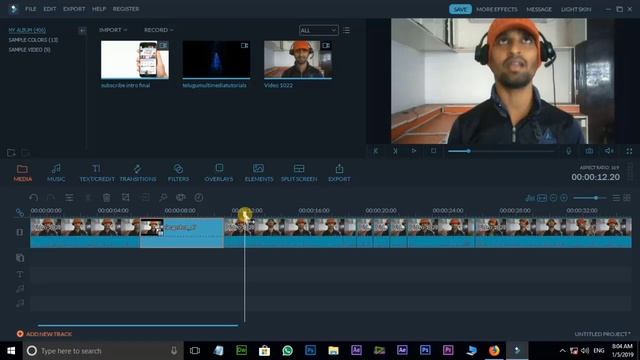Image resolution: width=640 pixels, height=360 pixels.
Task: Open the HELP menu
Action: click(99, 9)
